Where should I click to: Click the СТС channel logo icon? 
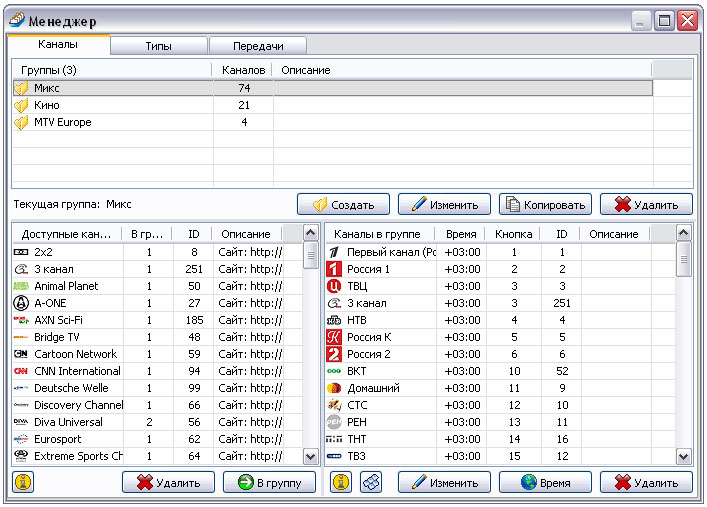(x=334, y=405)
